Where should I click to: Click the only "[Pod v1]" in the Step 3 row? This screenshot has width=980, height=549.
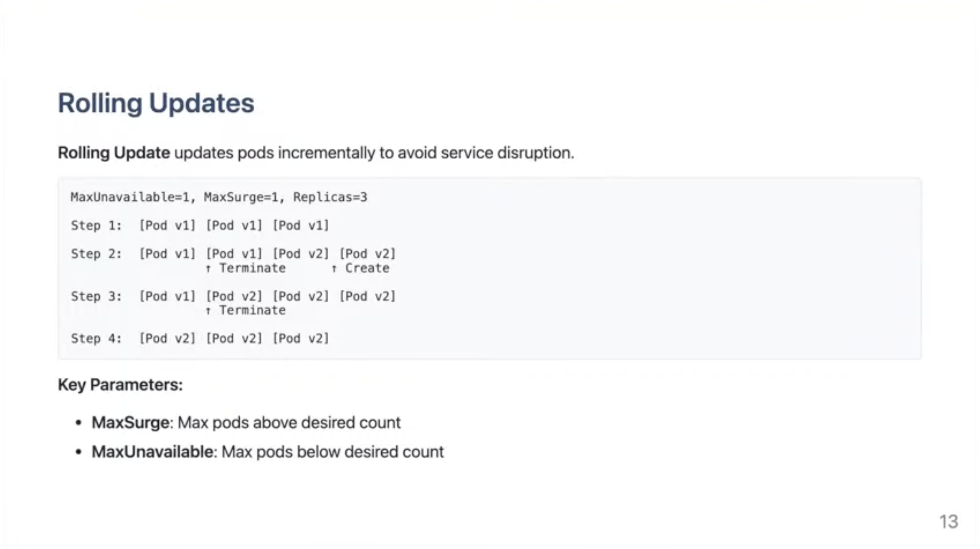coord(167,296)
